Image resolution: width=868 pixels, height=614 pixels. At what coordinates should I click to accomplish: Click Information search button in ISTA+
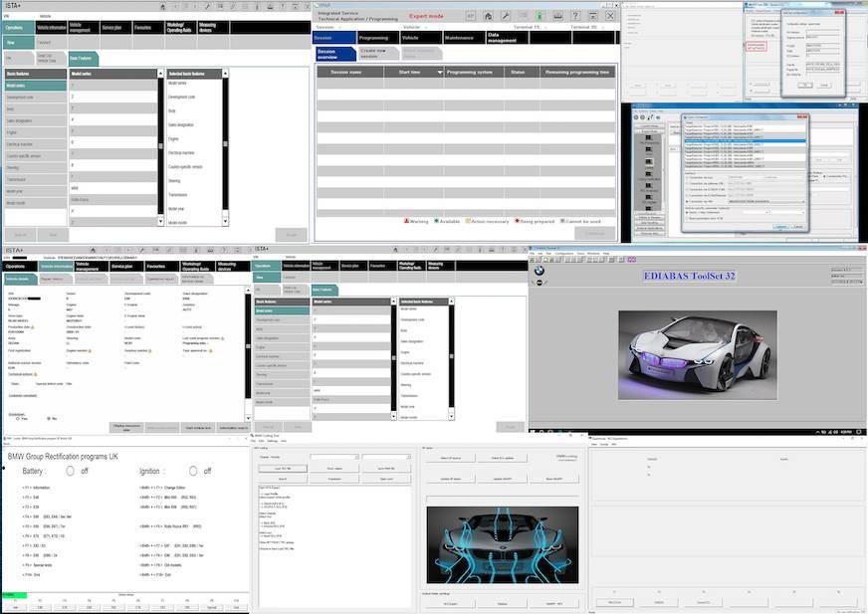[233, 428]
